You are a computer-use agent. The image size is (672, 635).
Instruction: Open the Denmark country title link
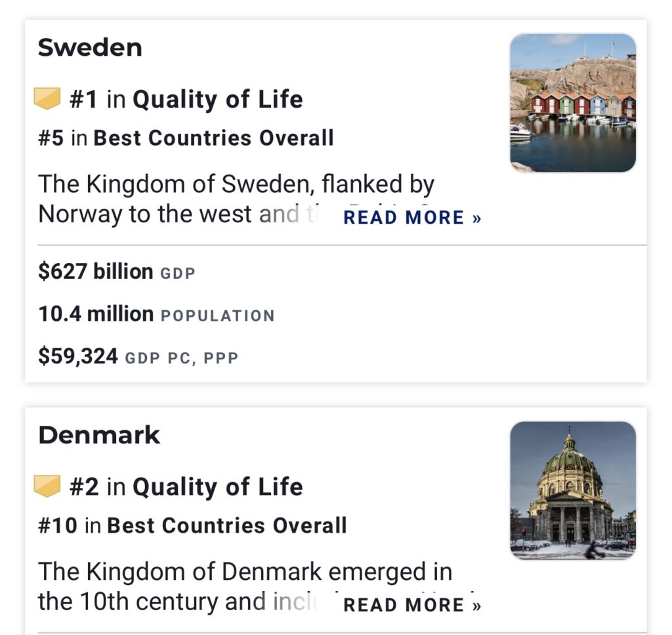(x=99, y=435)
